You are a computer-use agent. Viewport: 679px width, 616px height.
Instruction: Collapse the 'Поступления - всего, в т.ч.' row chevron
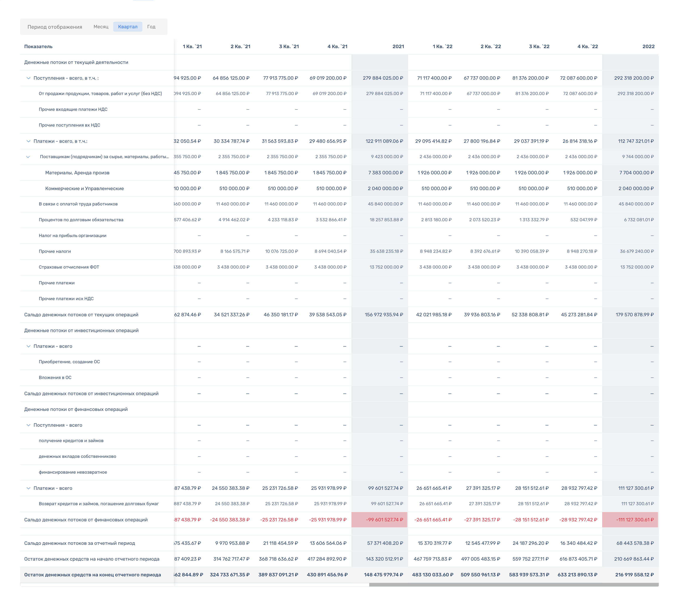[28, 78]
